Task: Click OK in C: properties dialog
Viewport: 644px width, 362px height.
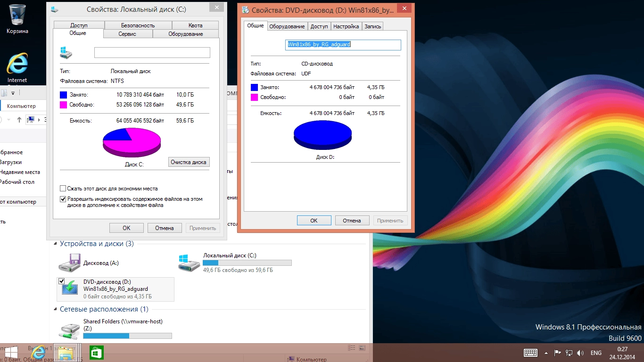Action: click(x=126, y=228)
